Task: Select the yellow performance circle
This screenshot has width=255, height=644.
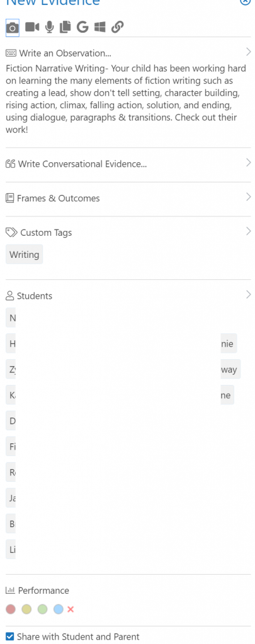Action: (x=26, y=609)
